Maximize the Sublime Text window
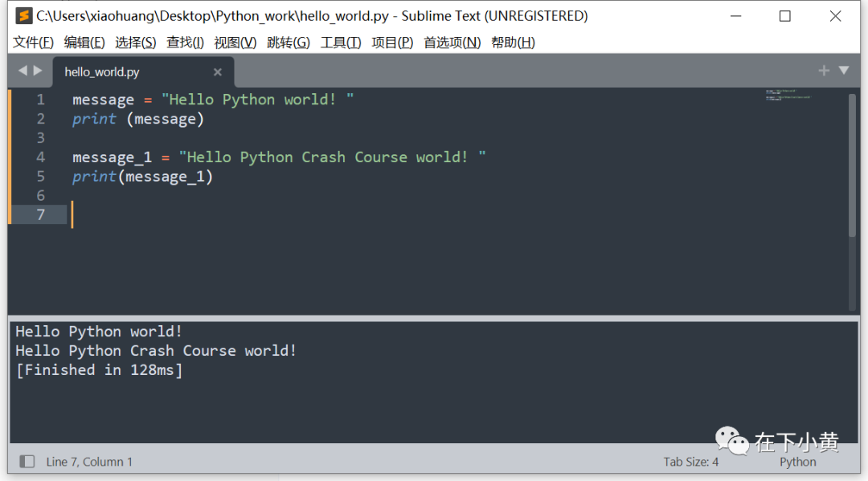Image resolution: width=868 pixels, height=481 pixels. [785, 16]
